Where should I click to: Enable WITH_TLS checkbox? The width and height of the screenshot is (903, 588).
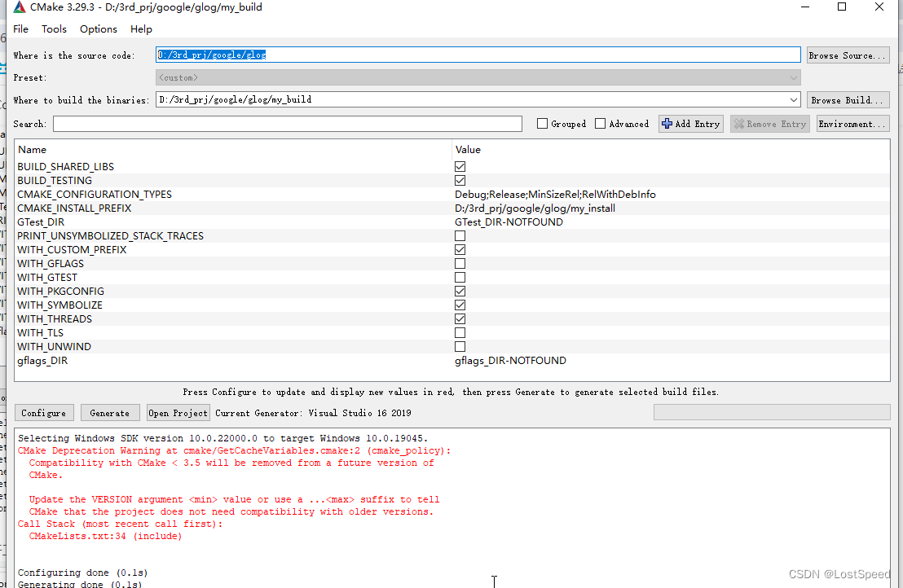click(460, 332)
